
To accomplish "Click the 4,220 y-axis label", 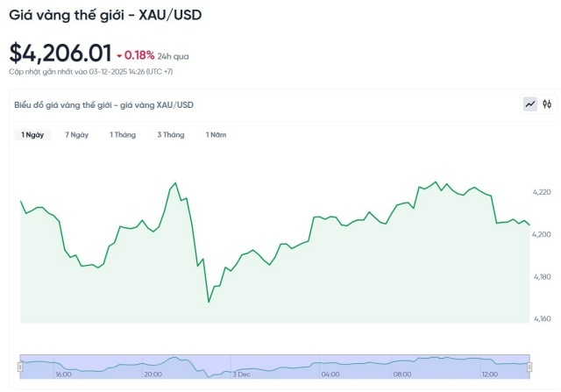I will point(541,191).
